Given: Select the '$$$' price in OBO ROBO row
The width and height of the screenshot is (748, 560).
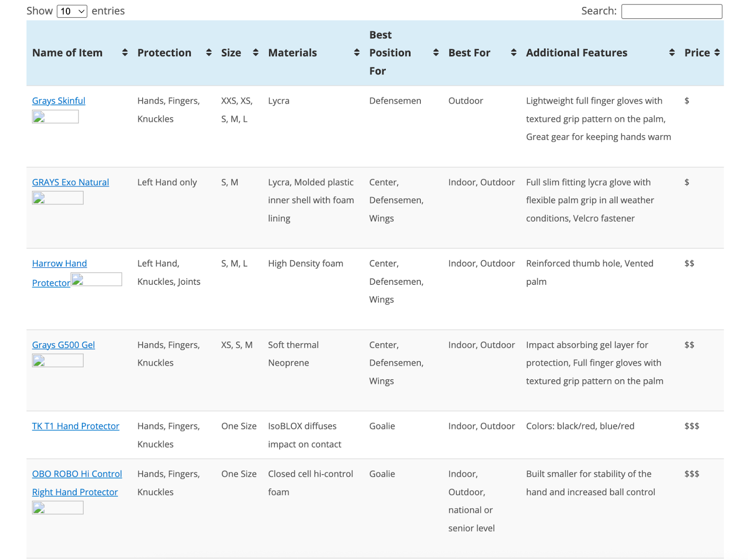Looking at the screenshot, I should click(x=692, y=474).
